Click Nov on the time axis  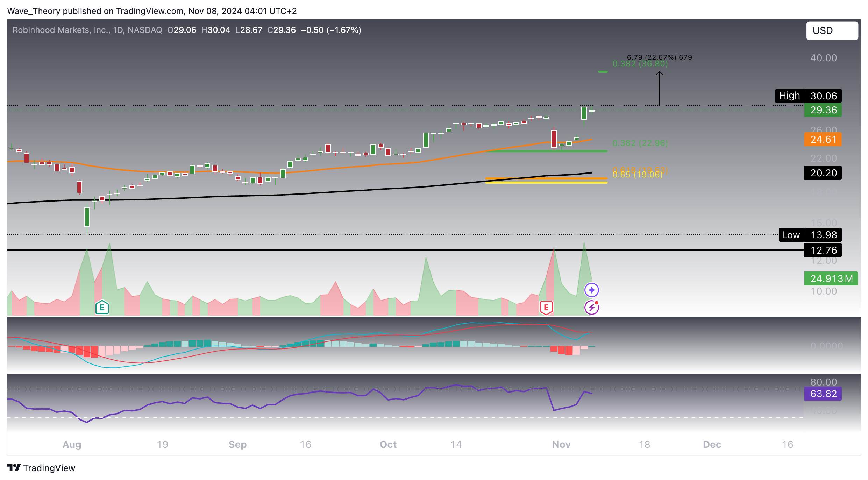(x=562, y=445)
